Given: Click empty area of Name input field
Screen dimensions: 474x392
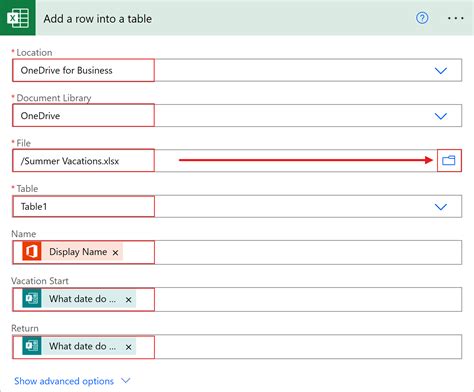Looking at the screenshot, I should [x=307, y=252].
